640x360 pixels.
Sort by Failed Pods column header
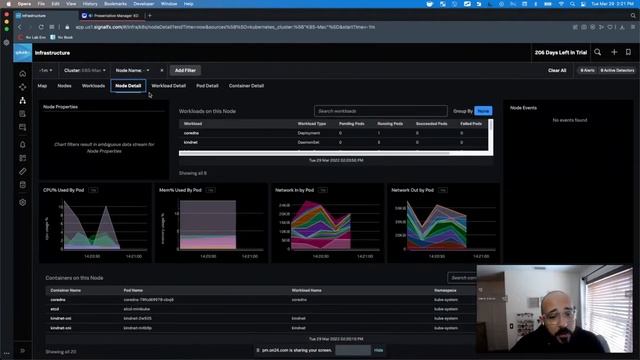pyautogui.click(x=471, y=124)
